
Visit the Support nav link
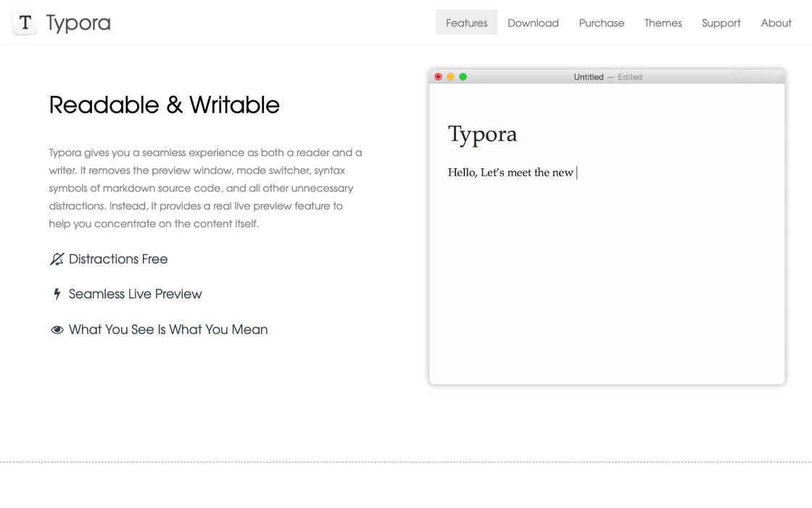point(721,22)
